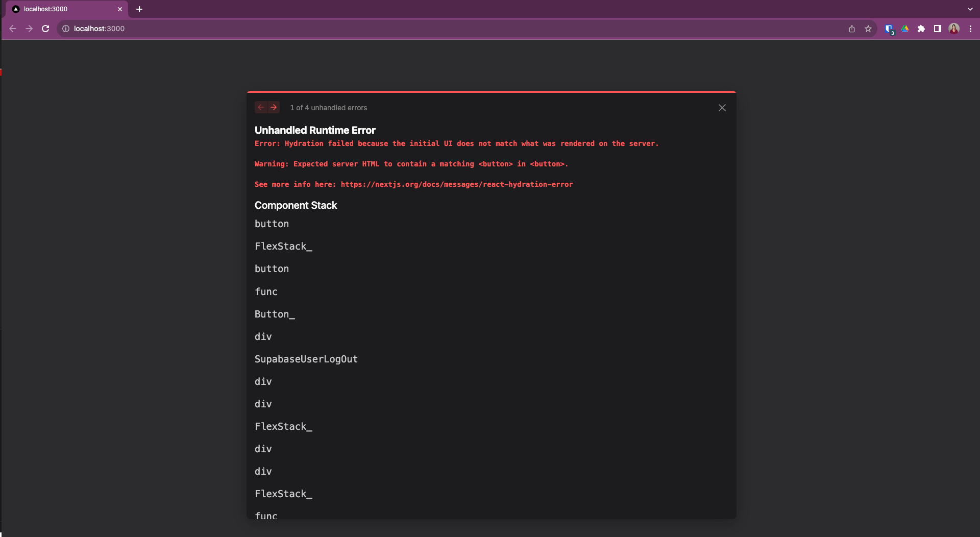980x537 pixels.
Task: Bookmark this page with the star icon
Action: coord(868,29)
